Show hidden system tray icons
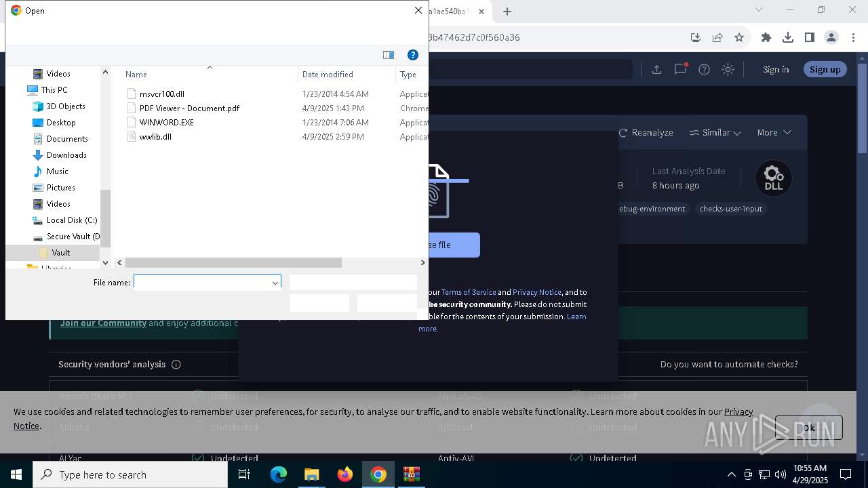This screenshot has width=868, height=488. point(731,474)
